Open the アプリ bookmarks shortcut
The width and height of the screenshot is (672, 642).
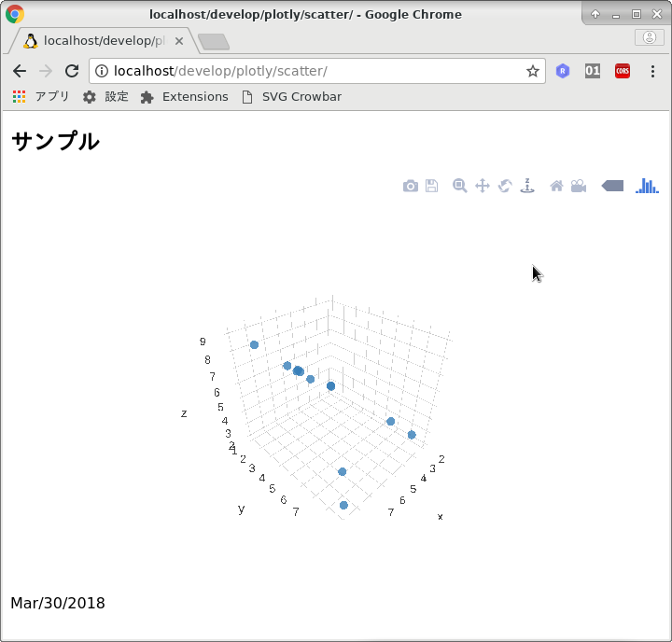(x=41, y=96)
